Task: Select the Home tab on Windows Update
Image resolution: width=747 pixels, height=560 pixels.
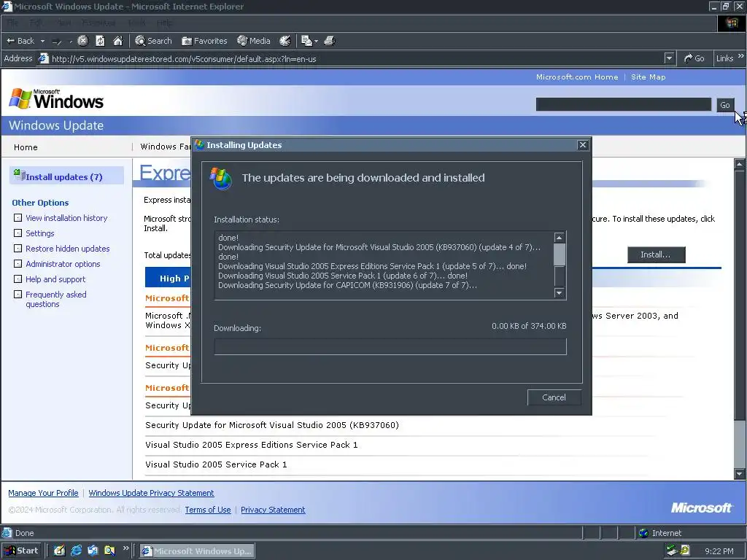Action: coord(26,147)
